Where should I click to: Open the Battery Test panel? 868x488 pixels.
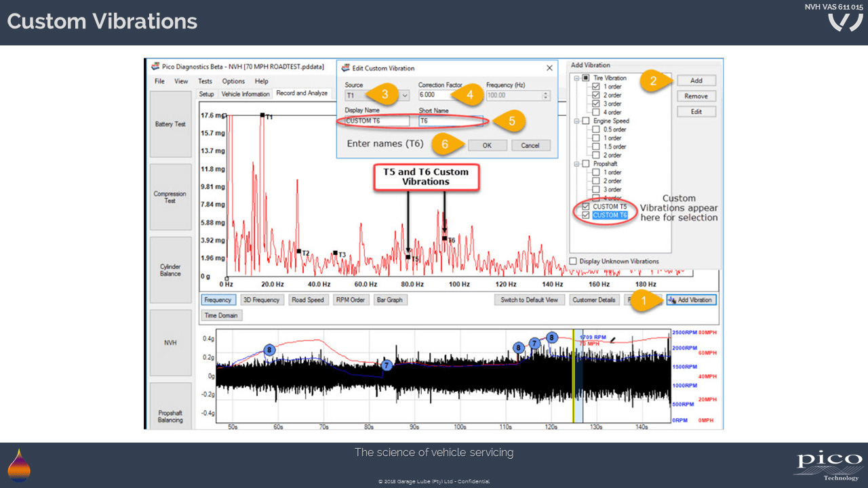171,124
